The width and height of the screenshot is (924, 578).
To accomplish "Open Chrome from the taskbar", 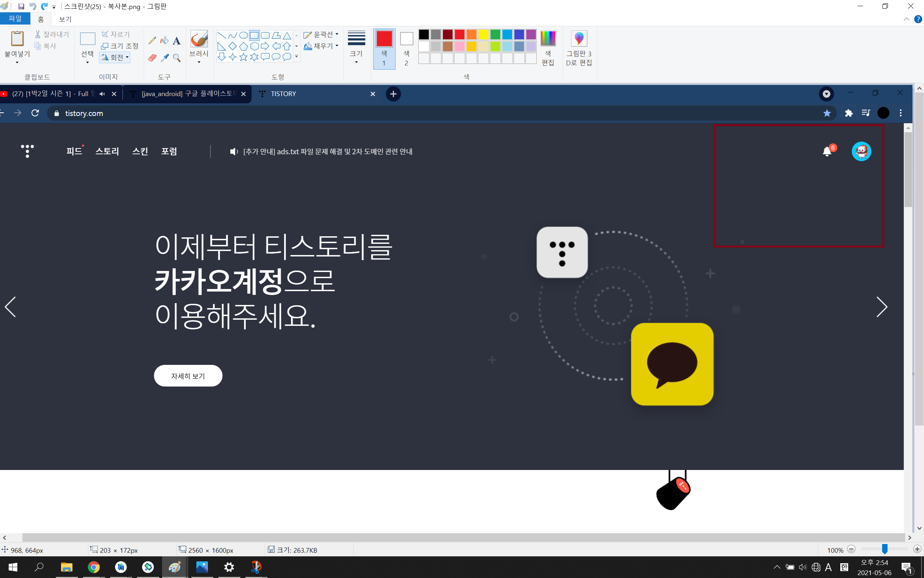I will coord(93,567).
